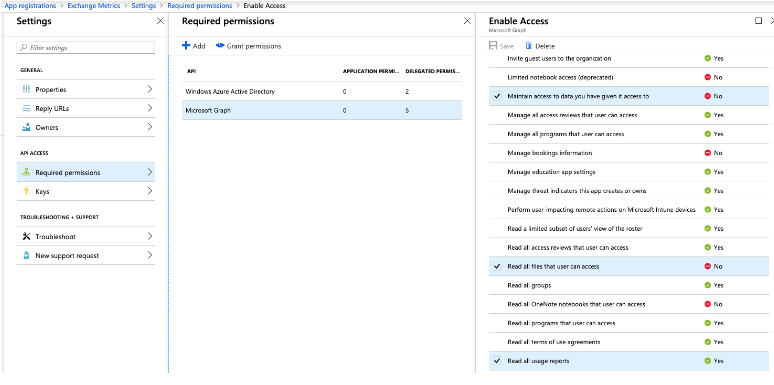Click the Required permissions icon
Viewport: 774px width, 385px height.
coord(27,172)
